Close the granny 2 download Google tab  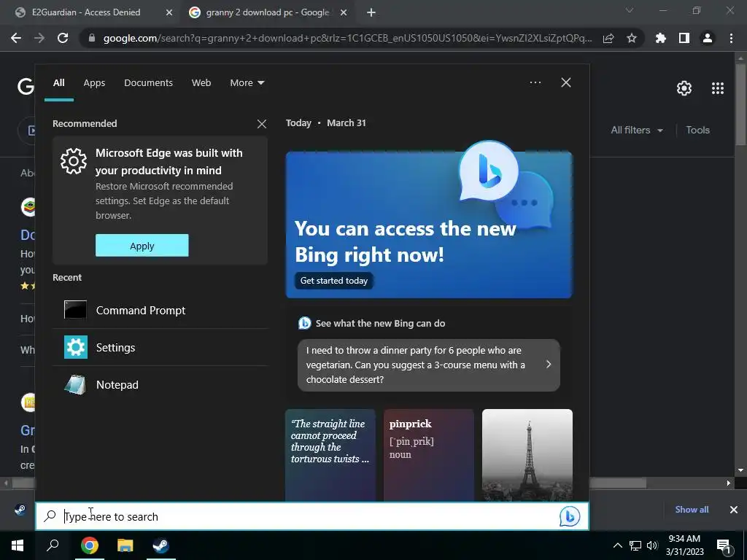coord(344,13)
